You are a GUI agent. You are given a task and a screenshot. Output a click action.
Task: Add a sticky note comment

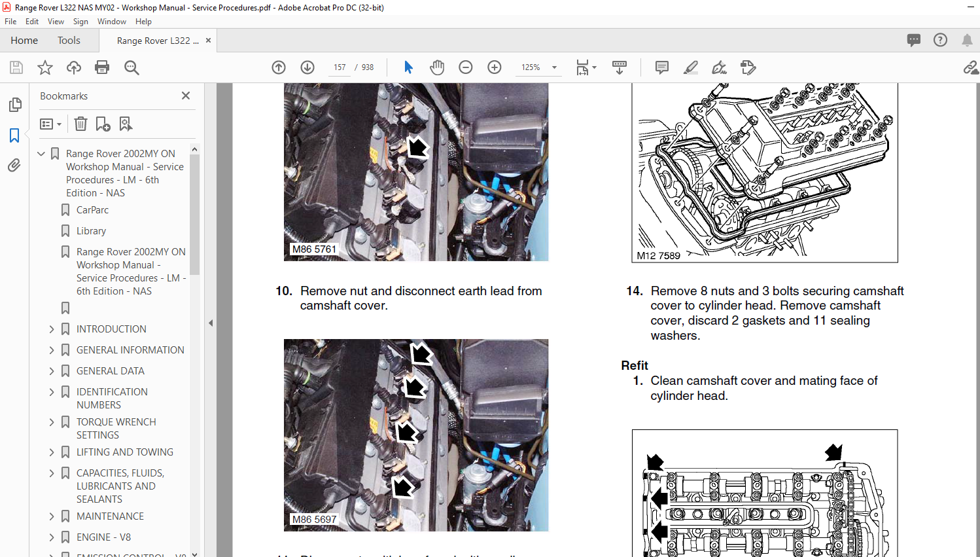(662, 67)
